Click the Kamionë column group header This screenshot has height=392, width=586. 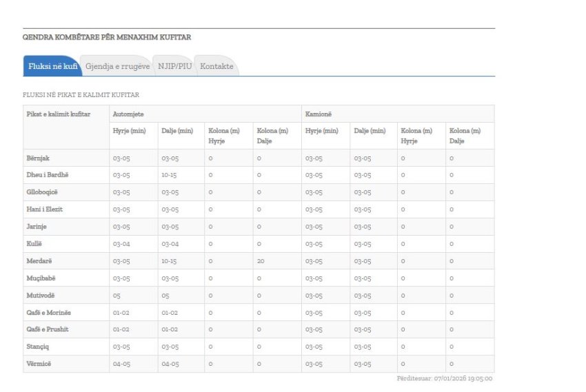(319, 114)
